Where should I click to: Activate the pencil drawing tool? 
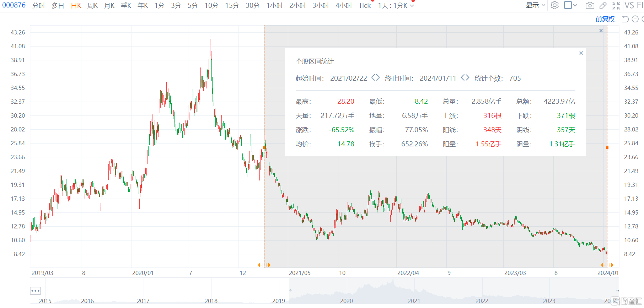pyautogui.click(x=603, y=5)
